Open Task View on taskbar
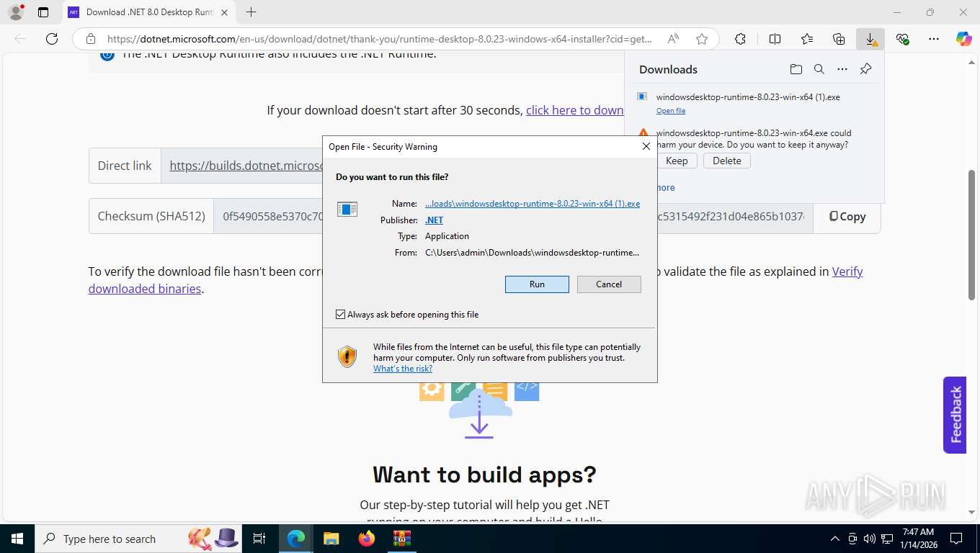This screenshot has width=980, height=553. 259,539
